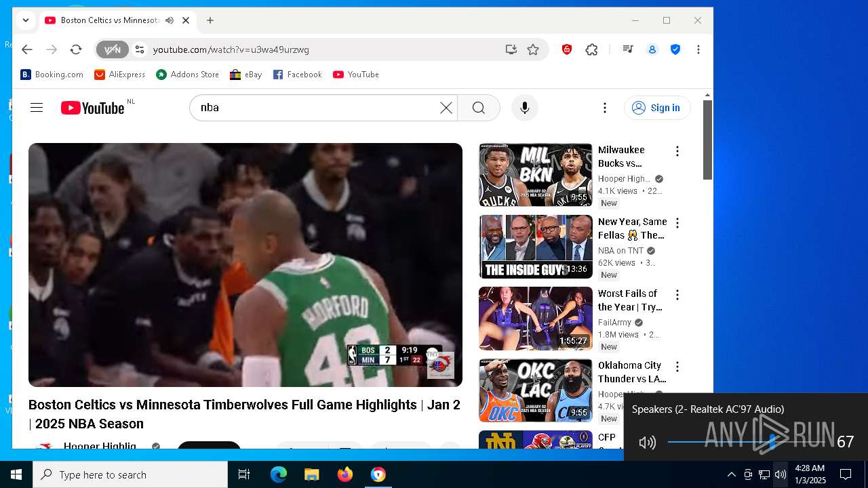Click the page vertical scrollbar
Viewport: 868px width, 488px height.
pos(707,140)
